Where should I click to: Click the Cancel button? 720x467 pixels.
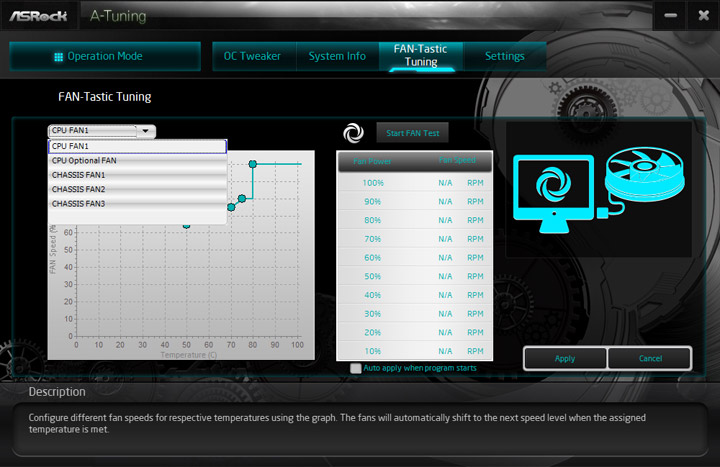pos(650,359)
